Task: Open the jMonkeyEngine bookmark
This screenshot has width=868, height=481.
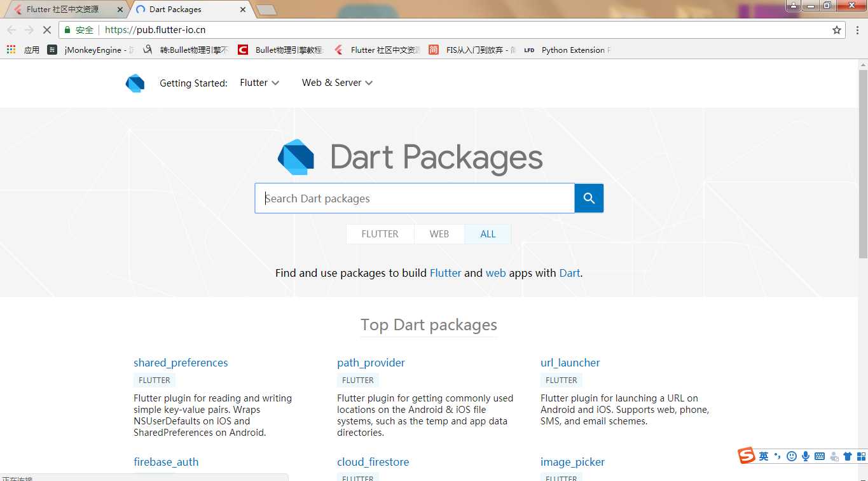Action: point(91,50)
